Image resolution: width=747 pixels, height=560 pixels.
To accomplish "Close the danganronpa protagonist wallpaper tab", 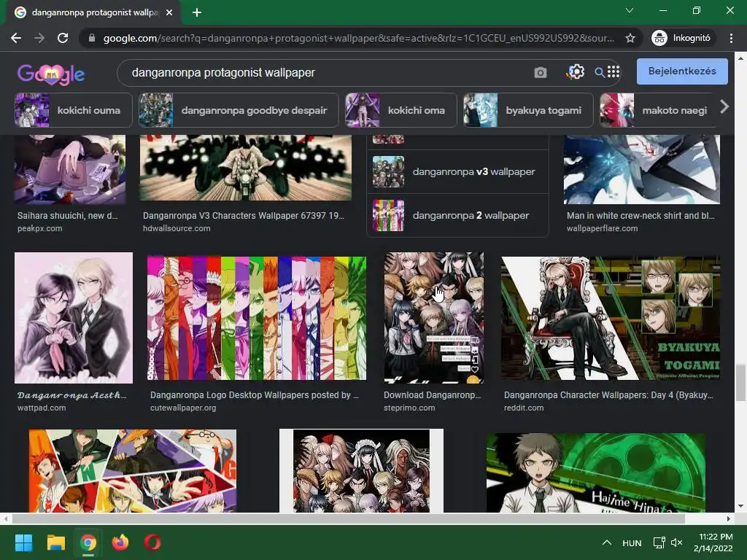I will [169, 12].
